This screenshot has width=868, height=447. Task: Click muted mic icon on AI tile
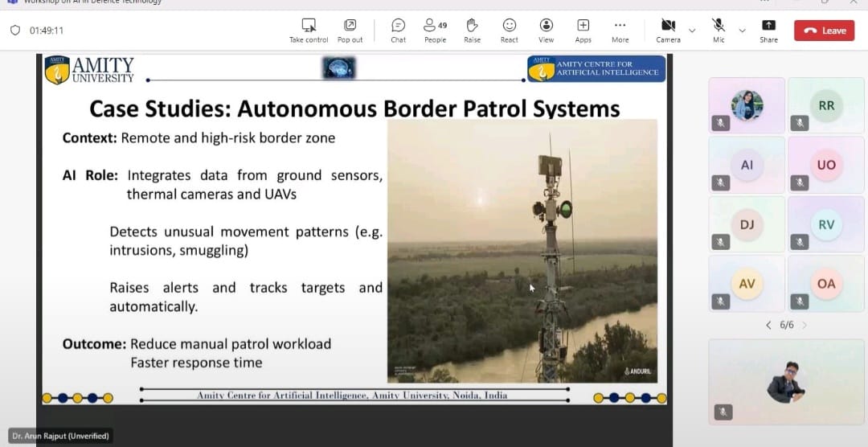pyautogui.click(x=720, y=182)
